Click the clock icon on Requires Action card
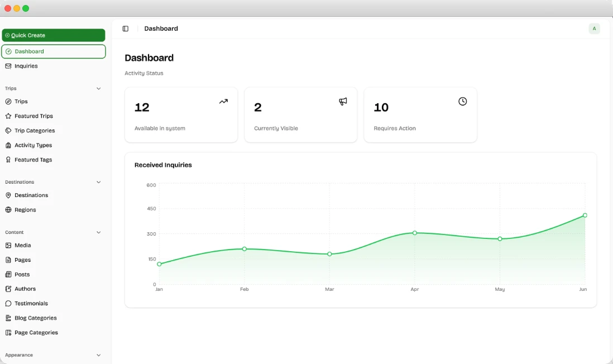 point(462,101)
